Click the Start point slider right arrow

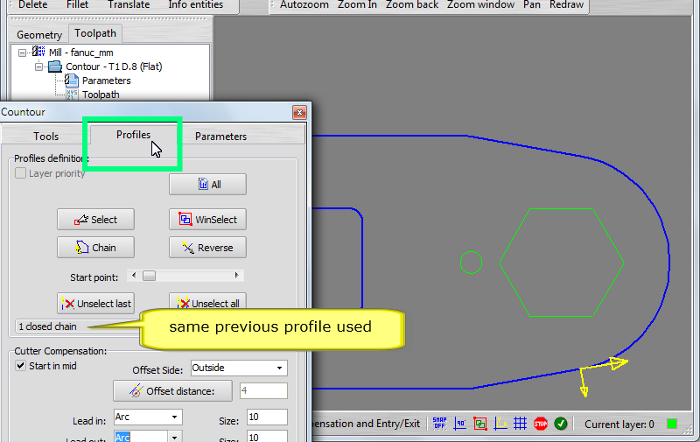(x=237, y=275)
